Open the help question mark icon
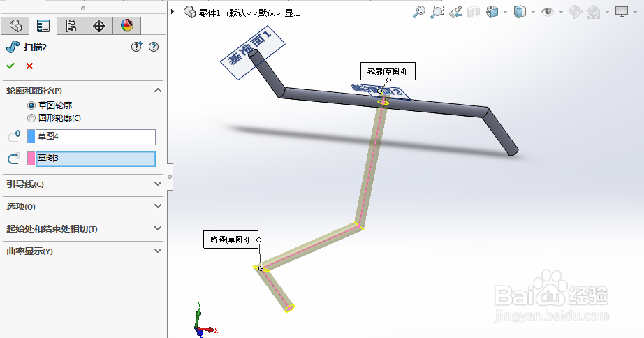This screenshot has width=644, height=338. (x=154, y=47)
